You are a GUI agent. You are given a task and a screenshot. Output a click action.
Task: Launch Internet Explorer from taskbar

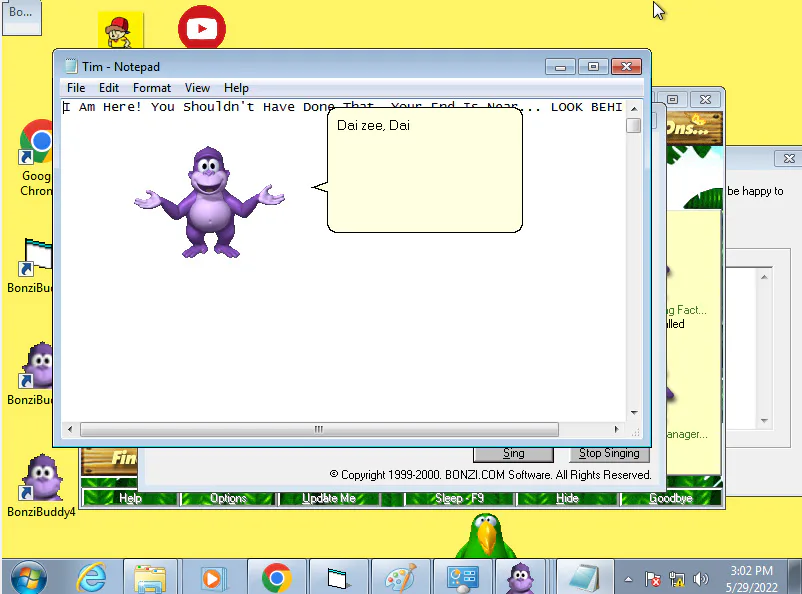92,577
